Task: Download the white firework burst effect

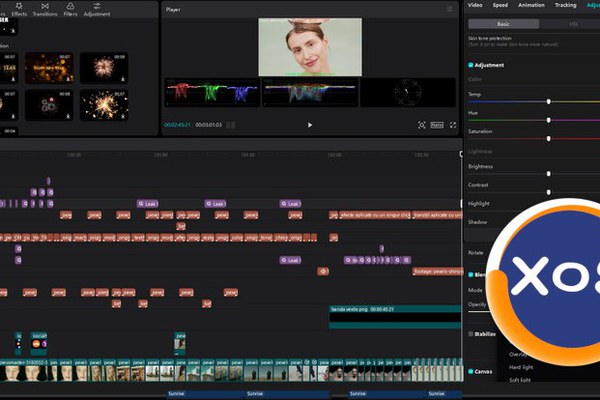Action: coord(123,79)
